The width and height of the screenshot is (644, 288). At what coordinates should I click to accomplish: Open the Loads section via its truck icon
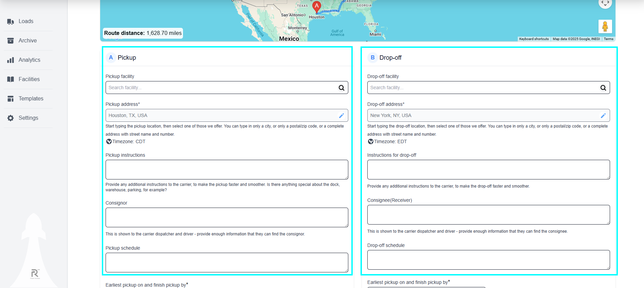tap(11, 21)
